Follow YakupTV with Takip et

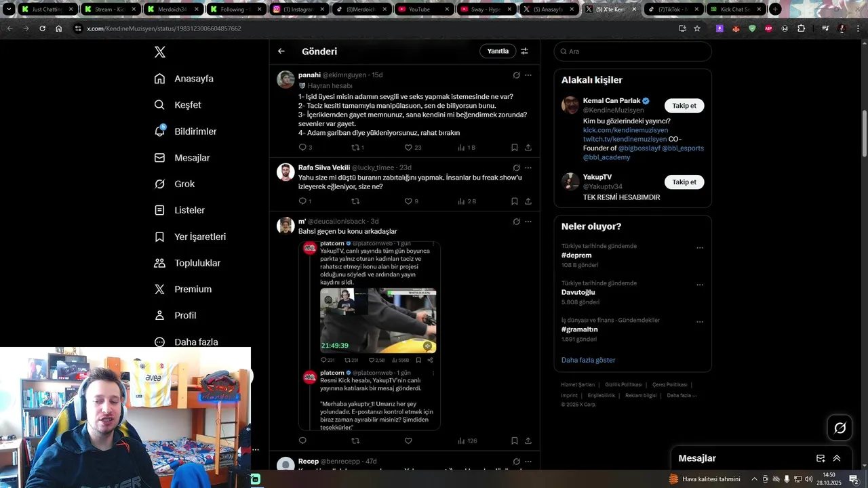pyautogui.click(x=684, y=182)
